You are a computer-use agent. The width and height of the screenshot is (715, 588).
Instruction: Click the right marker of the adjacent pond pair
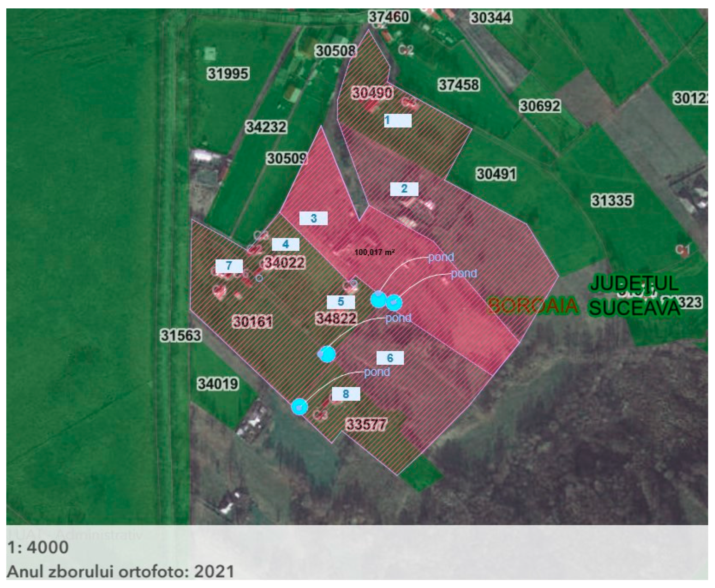click(394, 302)
